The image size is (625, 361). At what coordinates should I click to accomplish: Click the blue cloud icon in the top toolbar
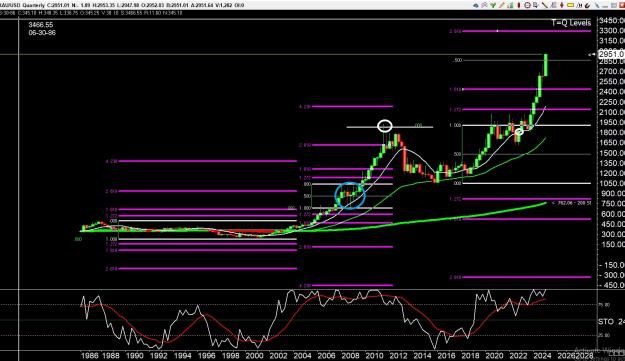click(476, 5)
